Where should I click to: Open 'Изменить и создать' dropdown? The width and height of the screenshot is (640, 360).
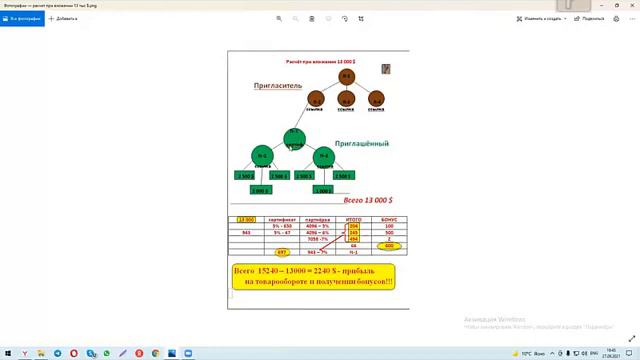541,19
